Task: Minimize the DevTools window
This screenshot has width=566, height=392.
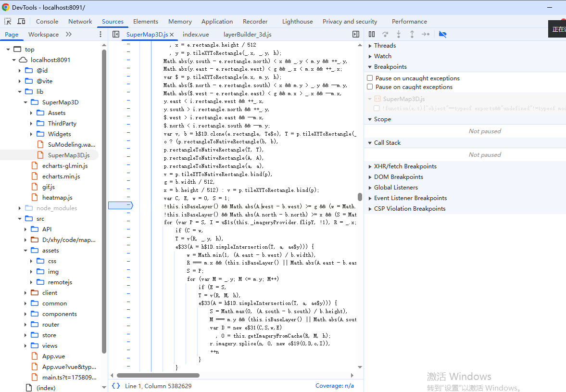Action: [x=549, y=7]
